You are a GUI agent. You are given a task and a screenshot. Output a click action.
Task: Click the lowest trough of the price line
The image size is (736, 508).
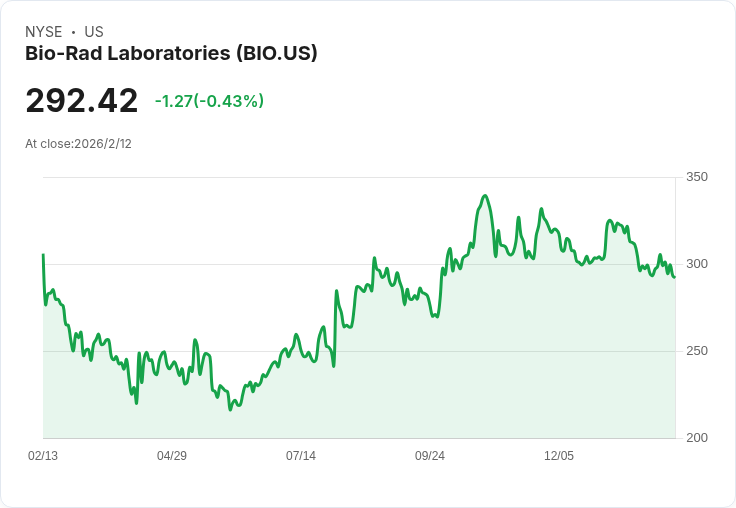[x=230, y=410]
